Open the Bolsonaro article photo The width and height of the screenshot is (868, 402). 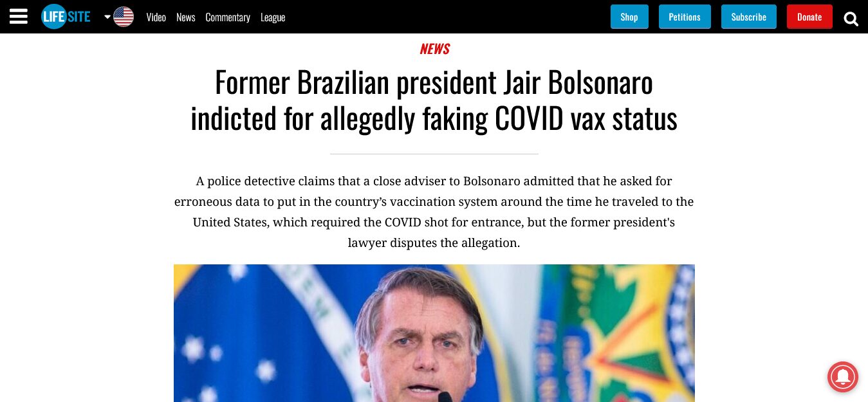pyautogui.click(x=434, y=333)
